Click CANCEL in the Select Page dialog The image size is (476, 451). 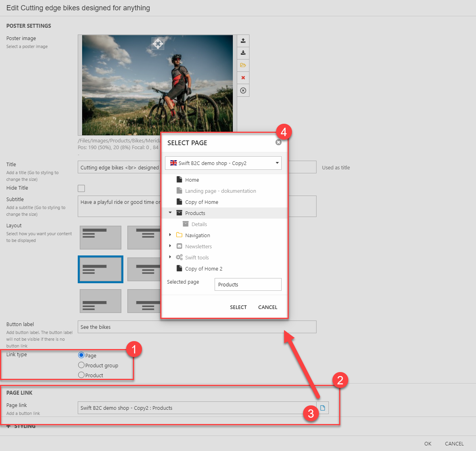267,307
